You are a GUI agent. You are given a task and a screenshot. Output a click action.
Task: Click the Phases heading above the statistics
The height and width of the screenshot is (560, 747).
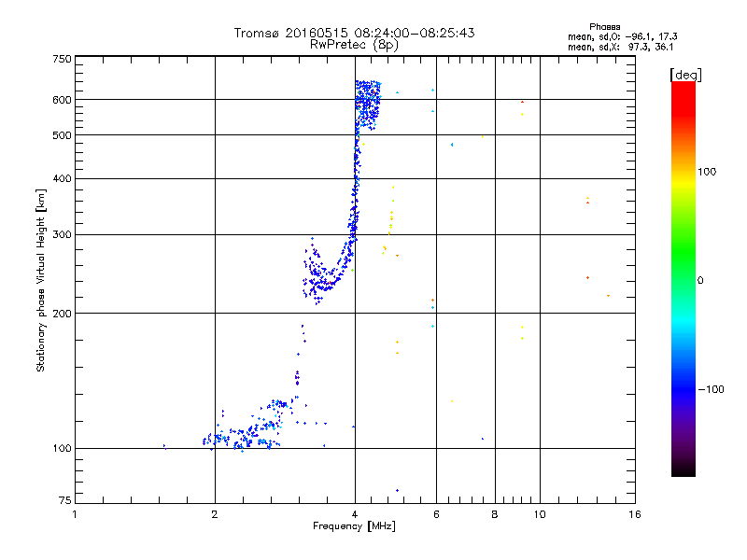pos(604,27)
